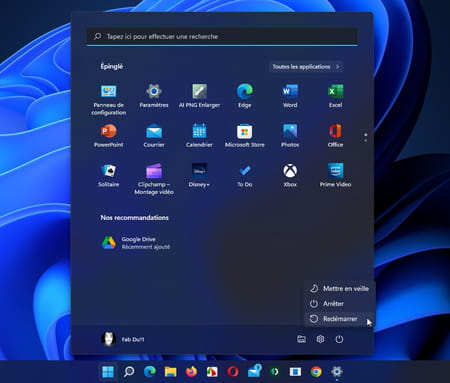Open the file explorer folder icon beside settings gear
Viewport: 450px width, 383px height.
(x=301, y=339)
